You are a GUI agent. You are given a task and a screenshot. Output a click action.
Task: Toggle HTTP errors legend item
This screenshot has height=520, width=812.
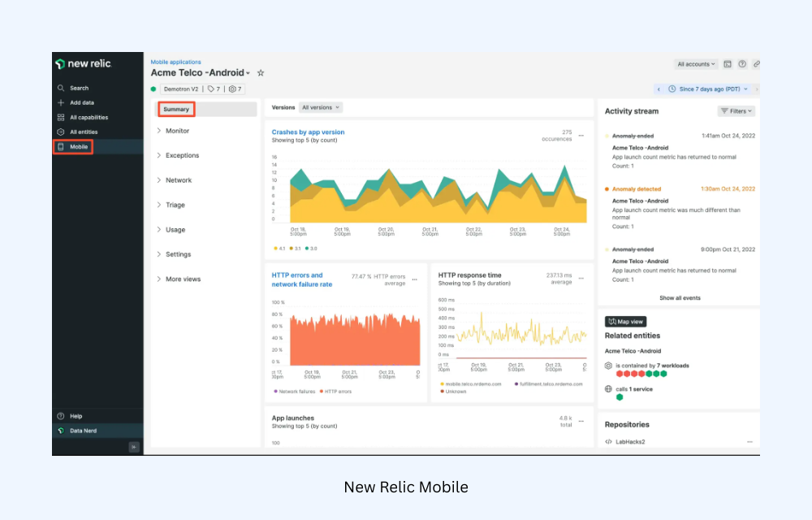tap(335, 392)
